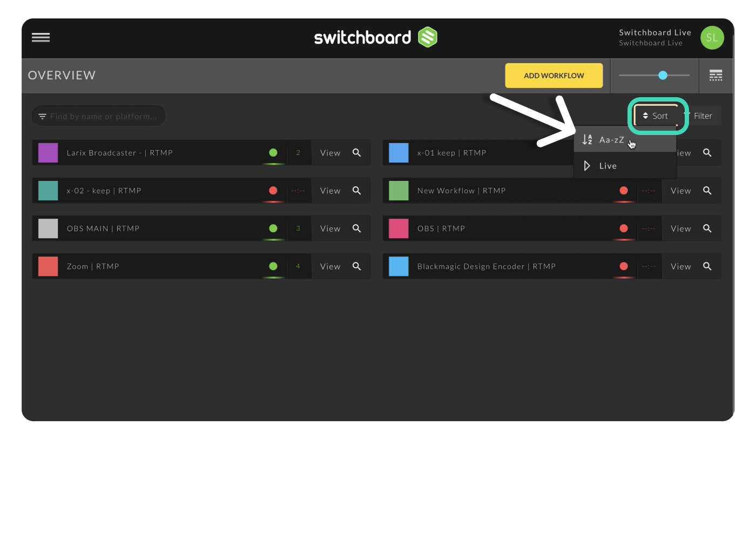Click the magnifier for OBS MAIN workflow
The image size is (756, 540).
click(x=356, y=228)
